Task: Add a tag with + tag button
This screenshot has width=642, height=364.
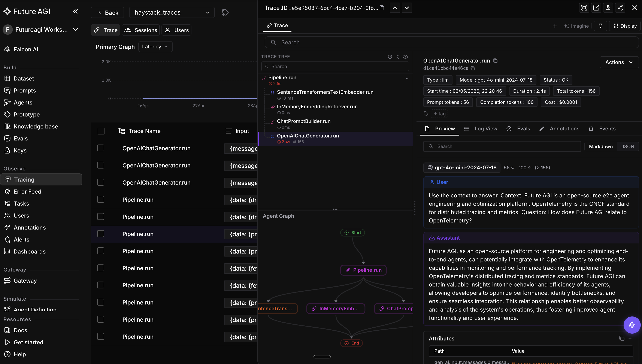Action: pyautogui.click(x=439, y=114)
